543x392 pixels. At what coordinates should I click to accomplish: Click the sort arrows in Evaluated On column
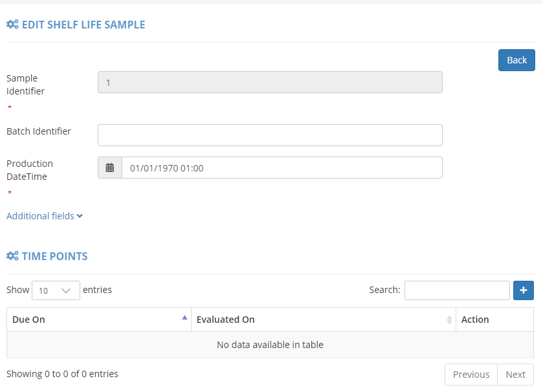click(449, 320)
